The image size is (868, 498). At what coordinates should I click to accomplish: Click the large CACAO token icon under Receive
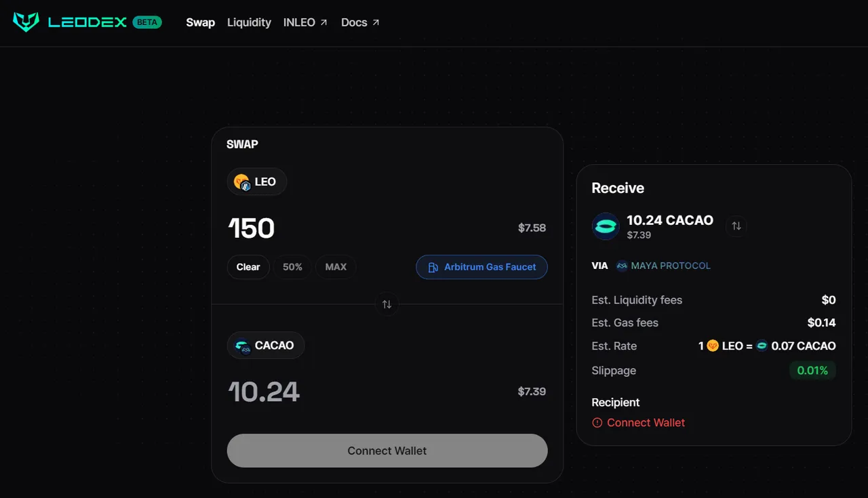(x=606, y=226)
